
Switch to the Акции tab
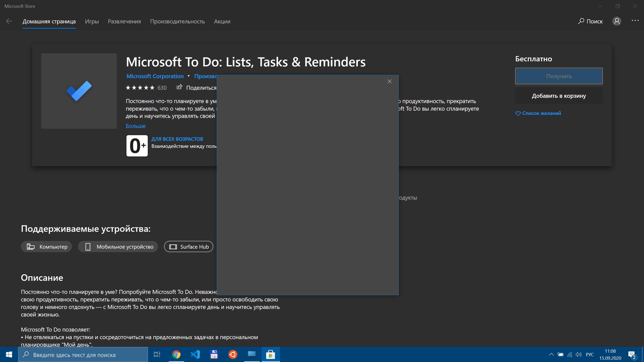(222, 21)
